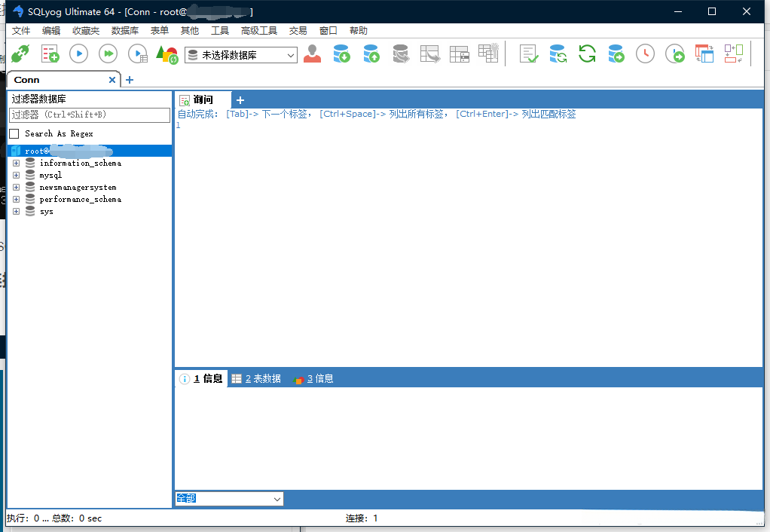Open the 窗口 menu
This screenshot has height=532, width=770.
tap(328, 30)
